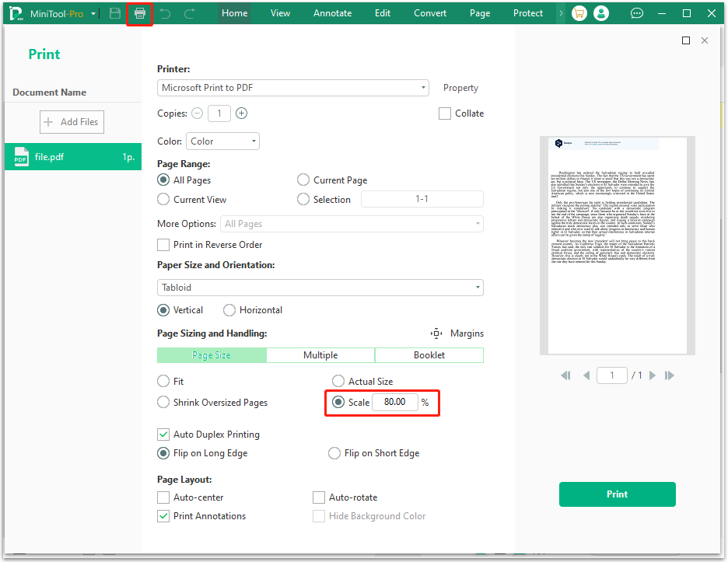Open printer Property link
Screen dimensions: 728x562
click(460, 88)
